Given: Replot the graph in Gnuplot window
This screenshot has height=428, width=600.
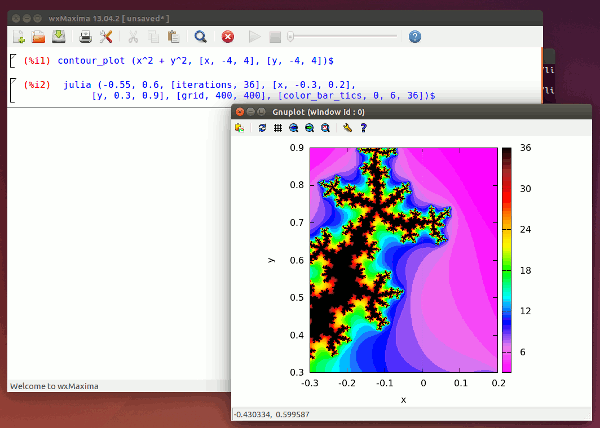Looking at the screenshot, I should pyautogui.click(x=262, y=128).
